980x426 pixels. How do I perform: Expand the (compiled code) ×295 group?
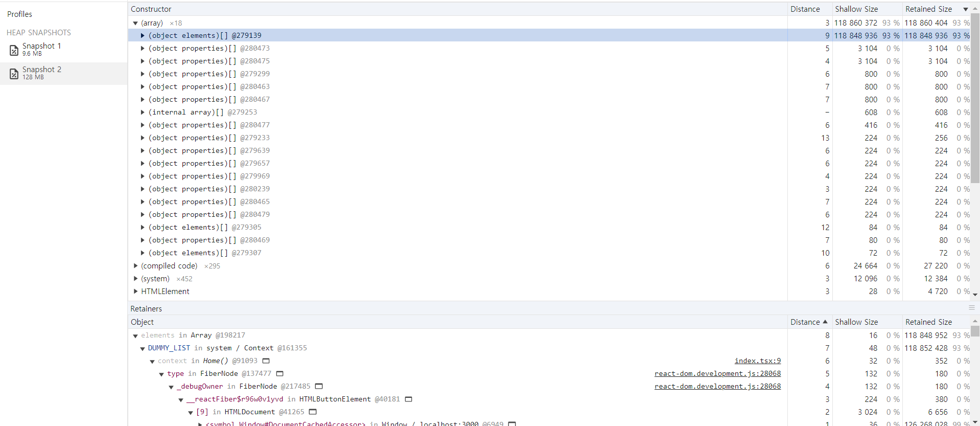coord(135,266)
